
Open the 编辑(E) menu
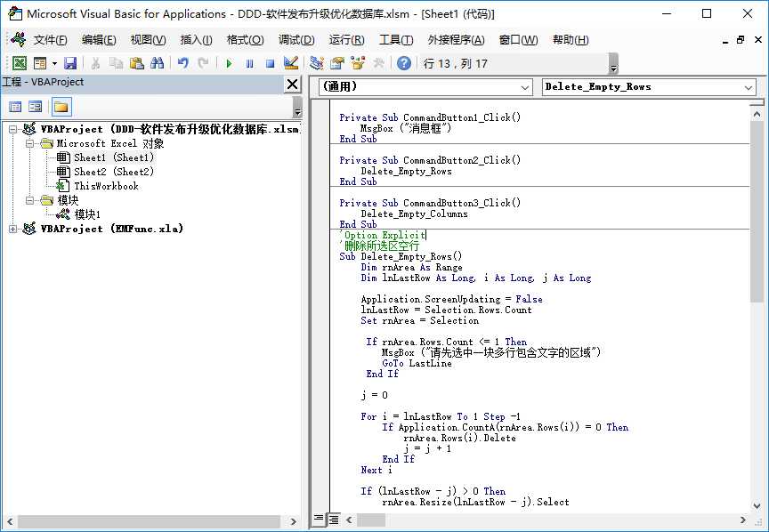tap(99, 40)
